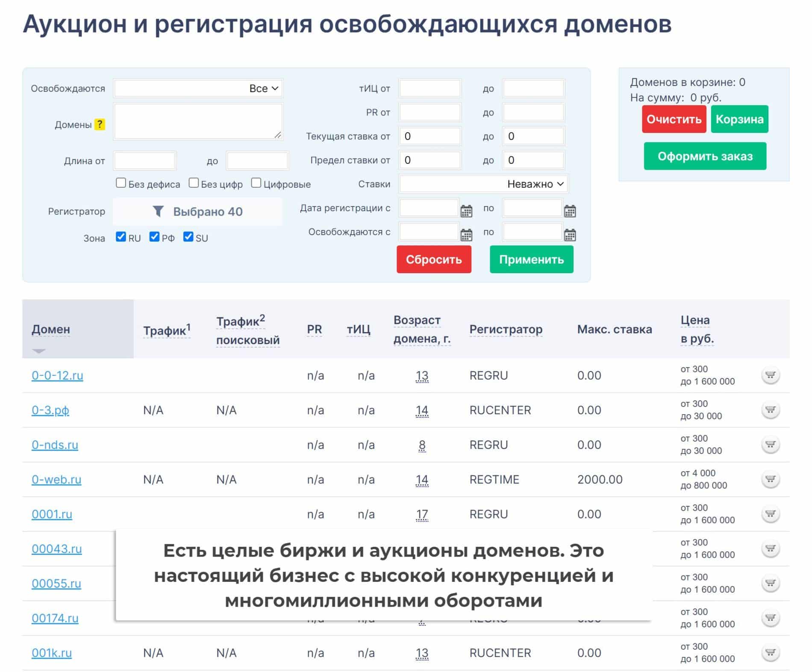Open the 0-nds.ru domain link

[x=55, y=445]
